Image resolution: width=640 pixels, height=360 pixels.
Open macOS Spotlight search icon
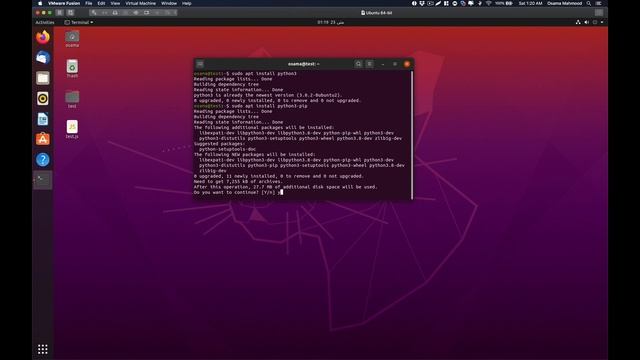[x=589, y=3]
